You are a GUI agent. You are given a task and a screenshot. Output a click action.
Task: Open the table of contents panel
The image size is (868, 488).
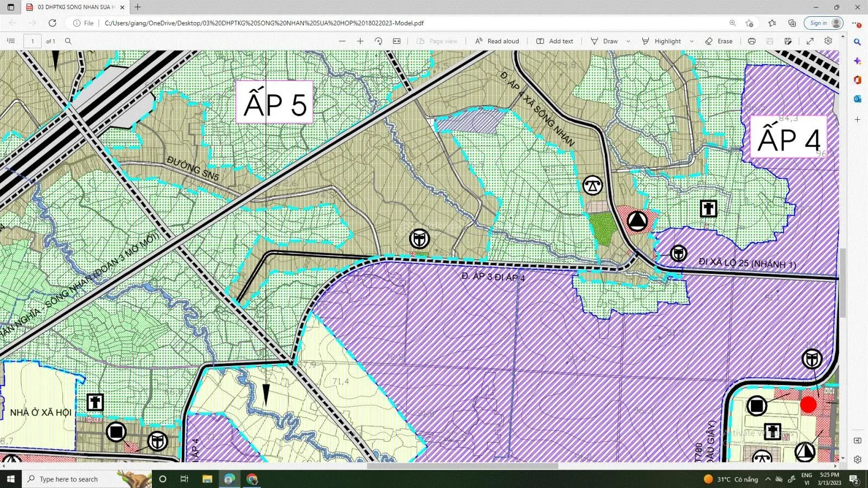[x=11, y=41]
